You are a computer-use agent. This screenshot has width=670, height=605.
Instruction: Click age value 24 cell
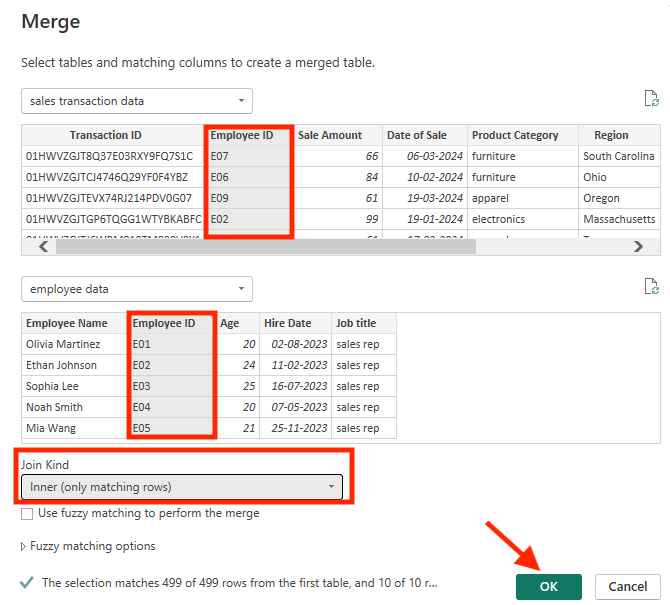tap(238, 365)
